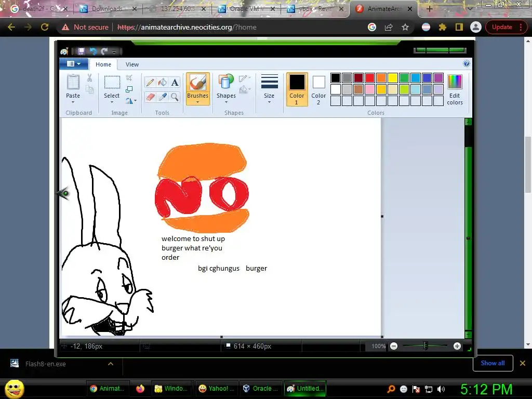Expand the Shapes dropdown arrow

226,102
